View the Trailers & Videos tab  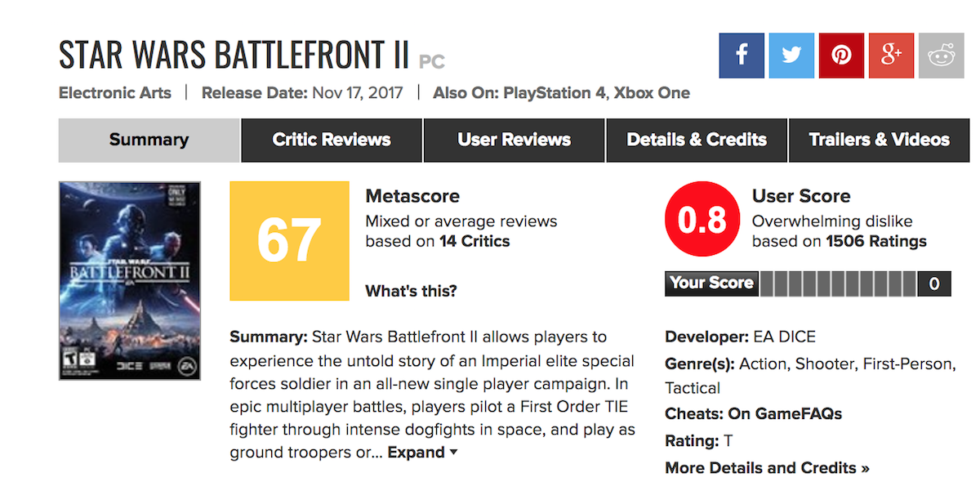click(879, 140)
